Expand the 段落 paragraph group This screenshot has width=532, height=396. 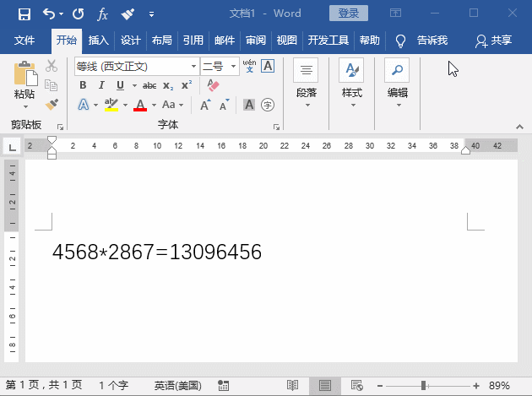tap(307, 83)
